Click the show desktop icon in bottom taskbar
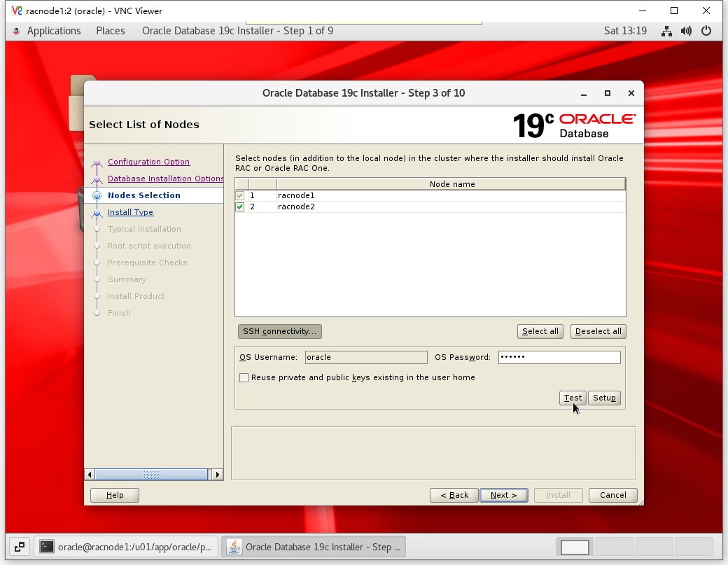 tap(20, 547)
